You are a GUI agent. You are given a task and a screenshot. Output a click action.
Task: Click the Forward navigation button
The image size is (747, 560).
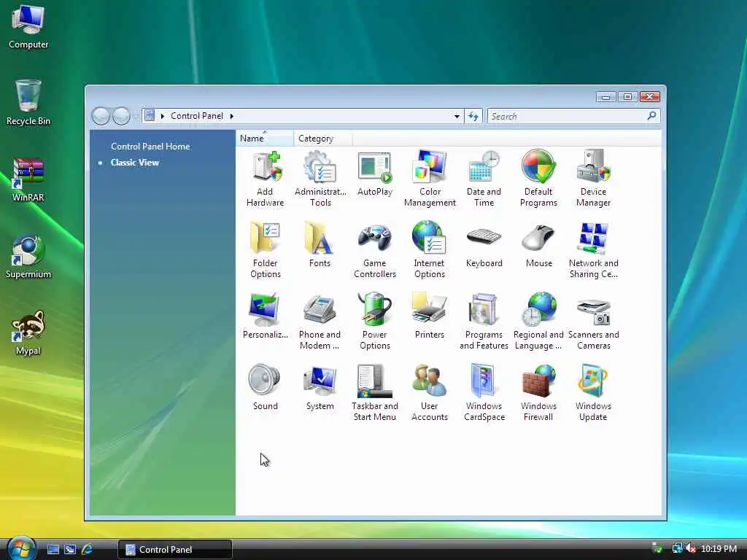[121, 116]
